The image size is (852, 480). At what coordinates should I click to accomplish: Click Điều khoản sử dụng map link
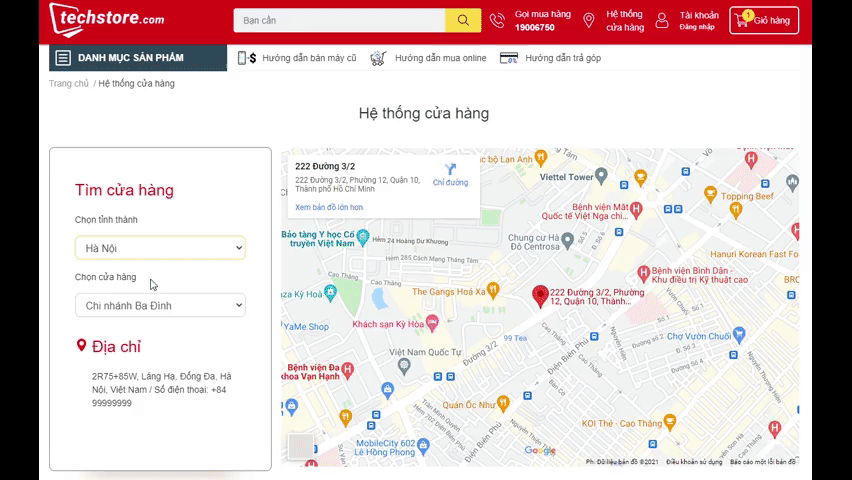tap(694, 462)
